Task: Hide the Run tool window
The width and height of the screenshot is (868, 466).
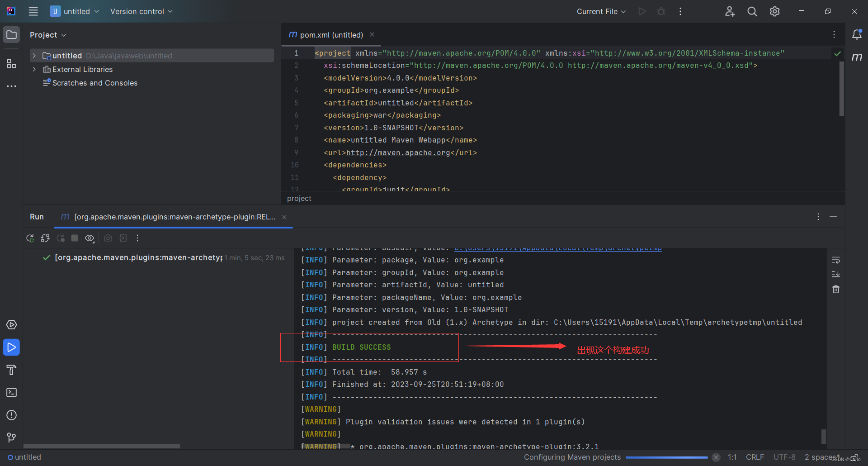Action: point(833,217)
